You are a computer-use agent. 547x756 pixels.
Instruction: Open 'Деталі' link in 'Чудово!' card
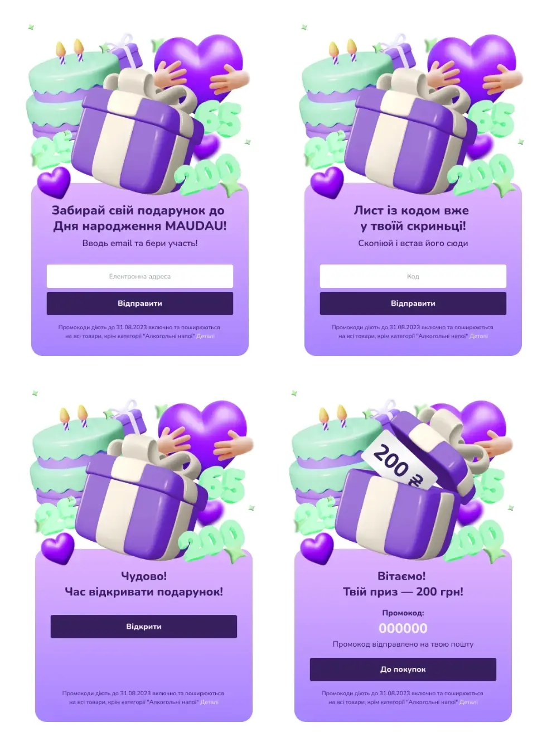point(209,702)
